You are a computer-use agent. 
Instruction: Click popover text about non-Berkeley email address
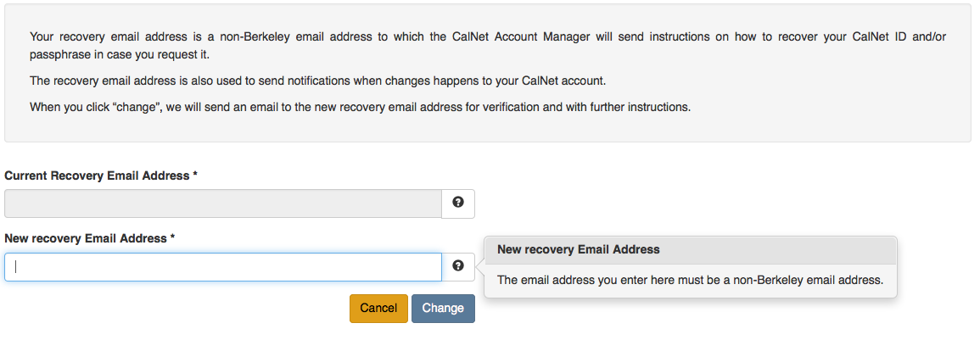pos(690,280)
